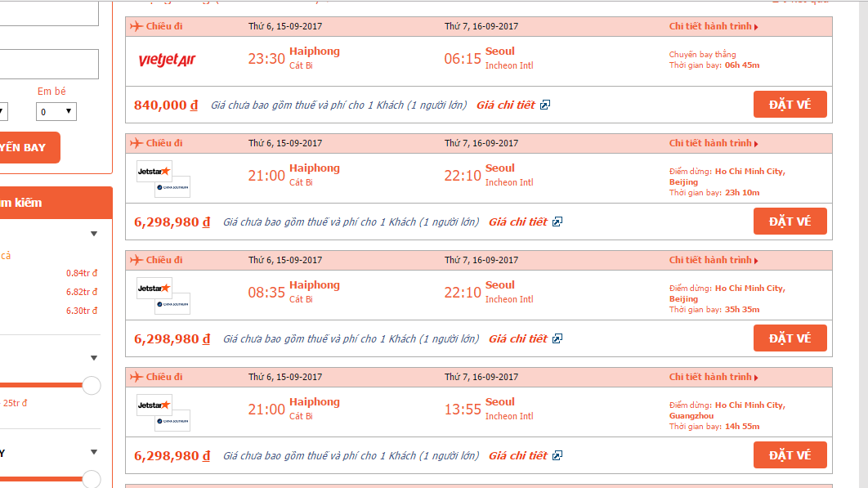The image size is (868, 488).
Task: Collapse the price range slider section
Action: pos(94,358)
